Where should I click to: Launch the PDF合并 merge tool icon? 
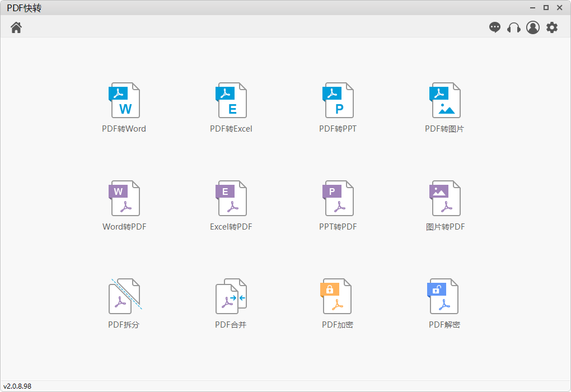point(231,296)
